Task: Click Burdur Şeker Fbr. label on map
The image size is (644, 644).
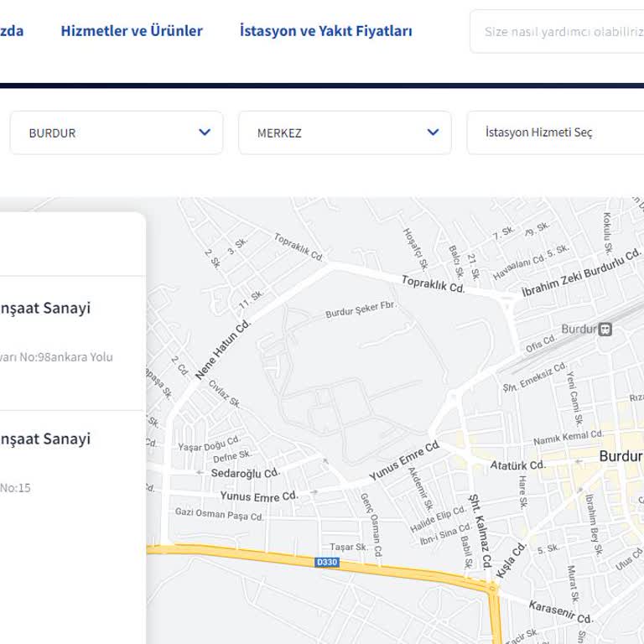Action: (361, 310)
